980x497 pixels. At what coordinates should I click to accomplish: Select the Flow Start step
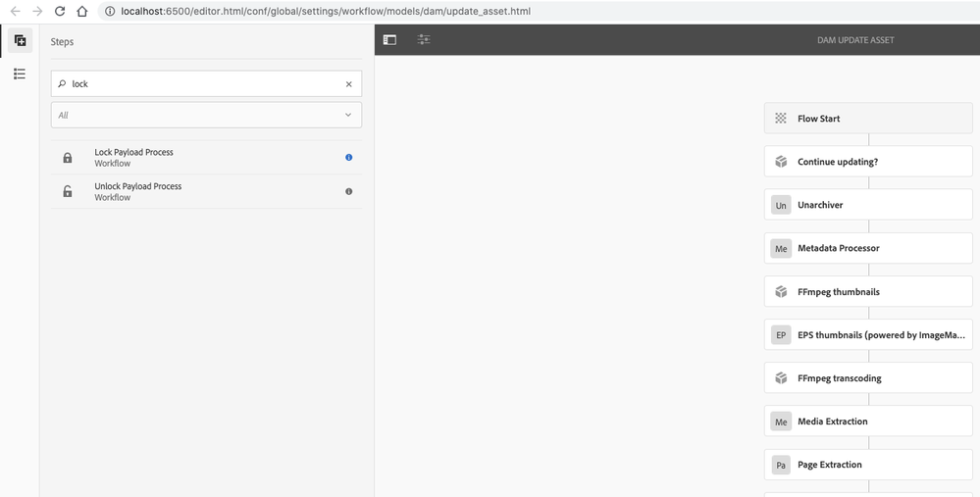[868, 119]
